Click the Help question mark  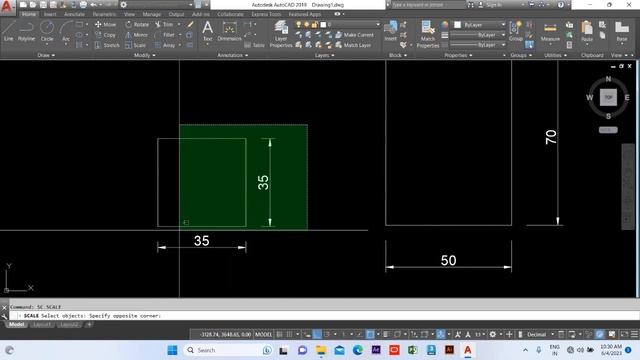560,5
